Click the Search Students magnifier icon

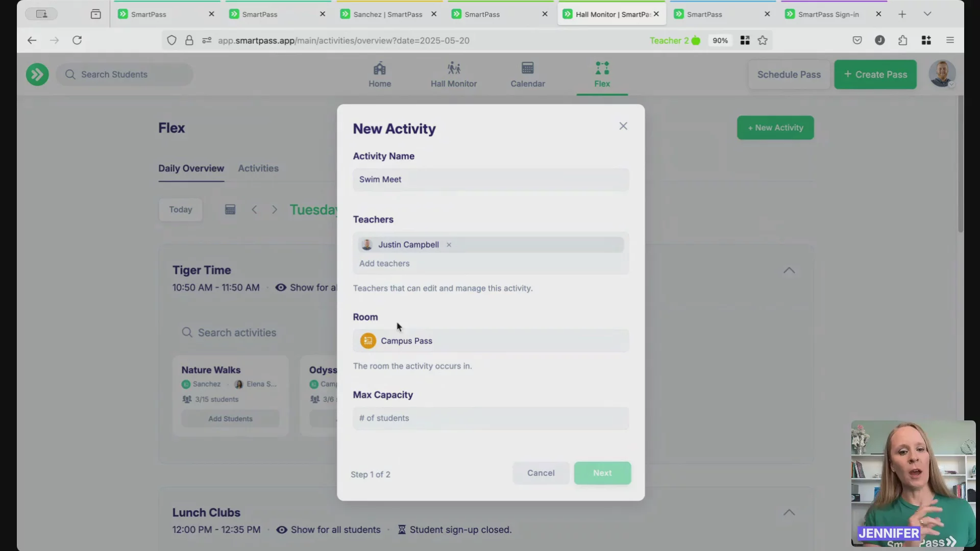70,74
